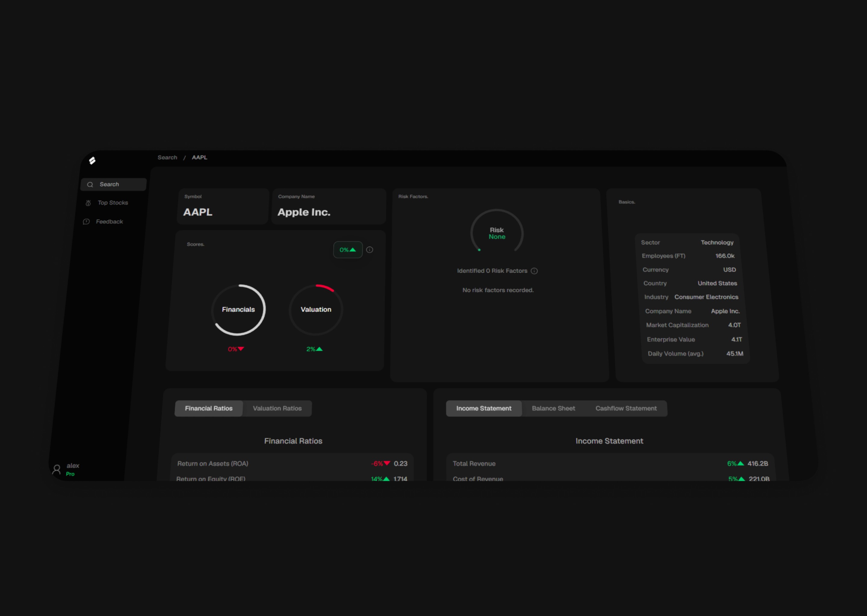Open the Feedback page
The height and width of the screenshot is (616, 867).
pyautogui.click(x=109, y=222)
